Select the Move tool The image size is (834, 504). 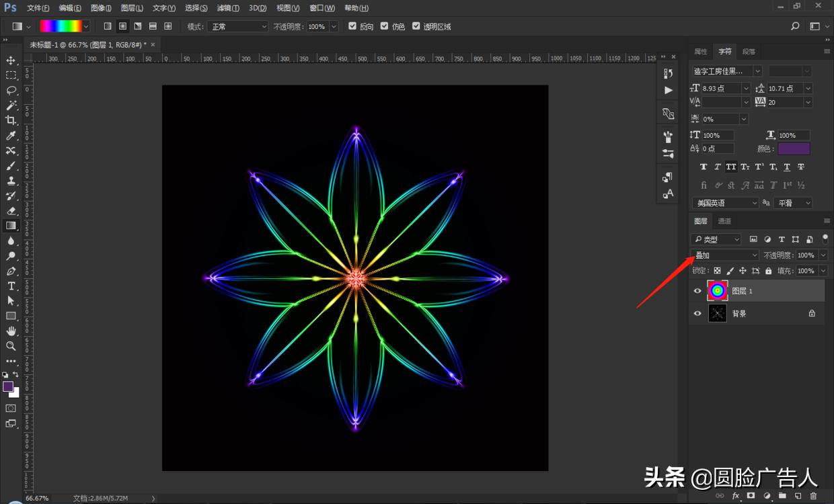coord(10,60)
